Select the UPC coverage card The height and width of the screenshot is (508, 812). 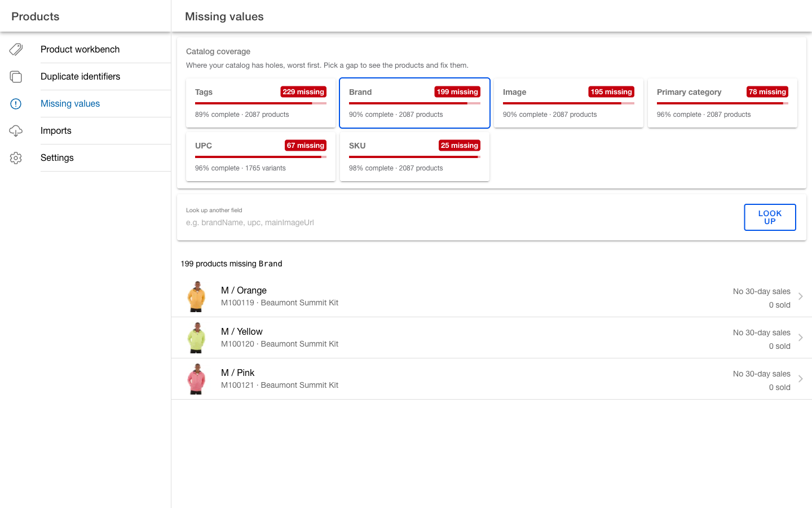261,156
